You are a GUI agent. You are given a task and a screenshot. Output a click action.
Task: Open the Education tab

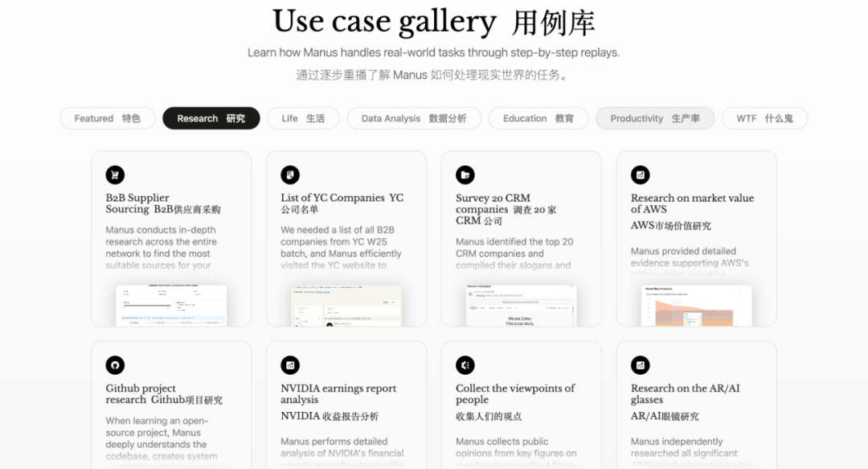pyautogui.click(x=538, y=118)
